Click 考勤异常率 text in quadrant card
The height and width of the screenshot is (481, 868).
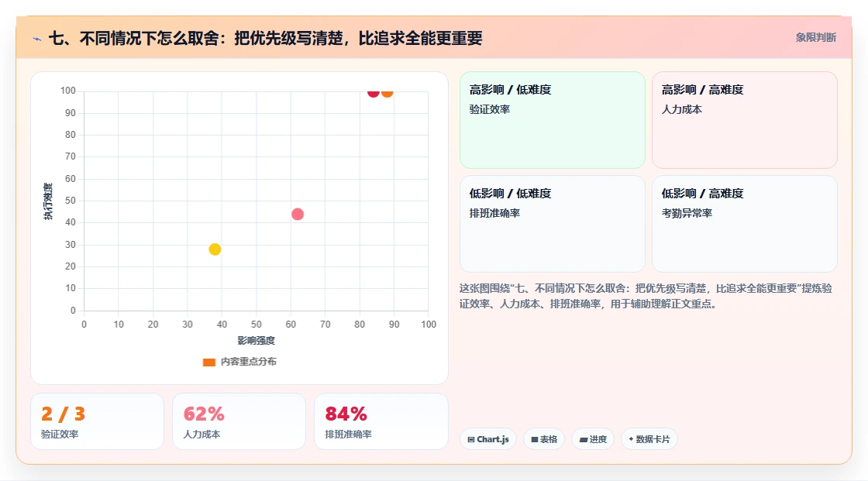pyautogui.click(x=687, y=213)
